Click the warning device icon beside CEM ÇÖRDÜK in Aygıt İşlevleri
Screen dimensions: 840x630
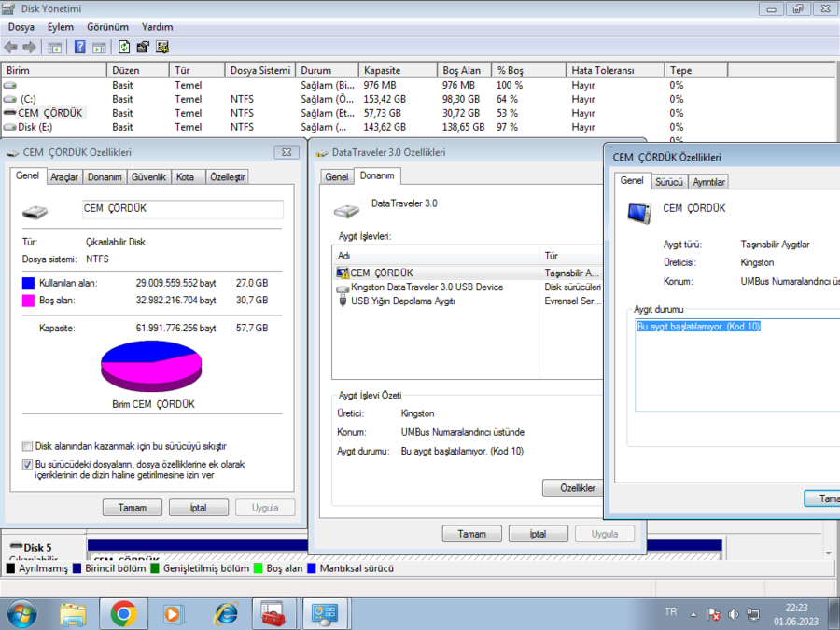343,273
